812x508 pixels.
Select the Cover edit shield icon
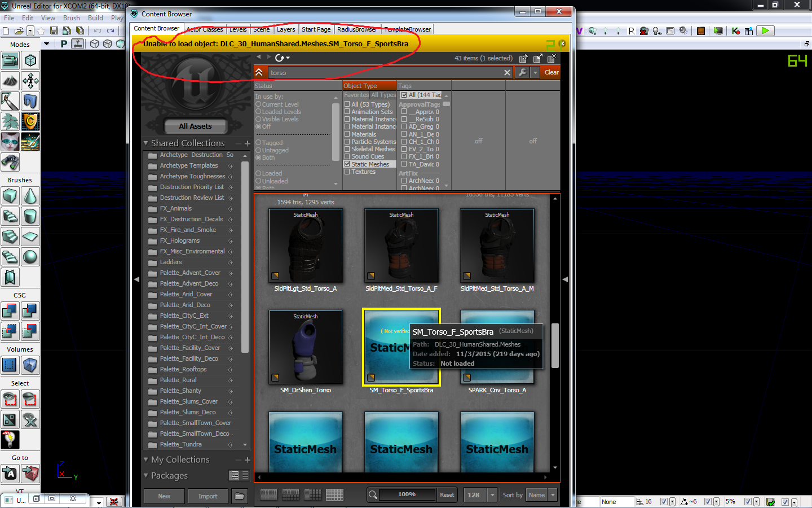pos(30,121)
